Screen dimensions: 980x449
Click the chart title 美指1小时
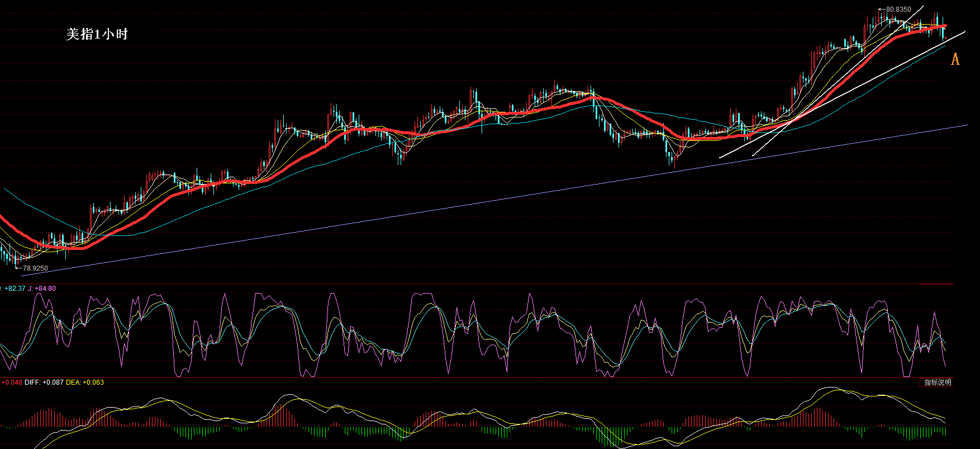(x=97, y=34)
